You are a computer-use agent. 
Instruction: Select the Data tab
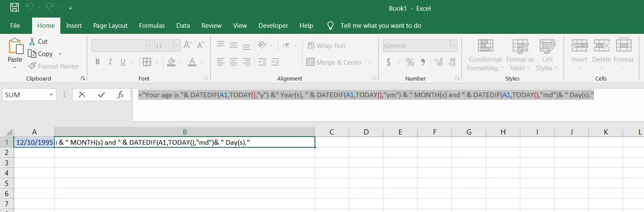(x=183, y=26)
